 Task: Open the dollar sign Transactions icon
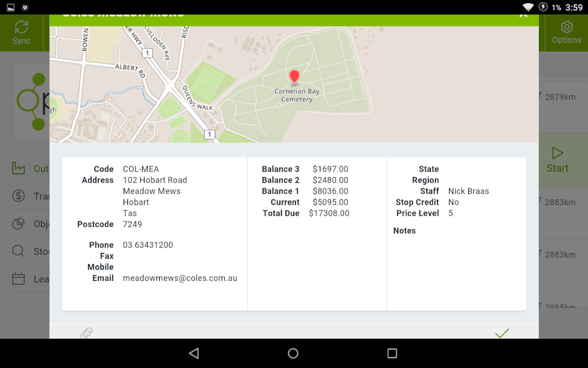pyautogui.click(x=19, y=196)
